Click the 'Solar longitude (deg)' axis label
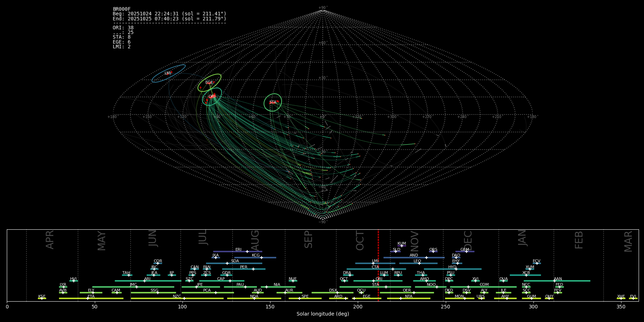The width and height of the screenshot is (644, 322). [x=323, y=314]
